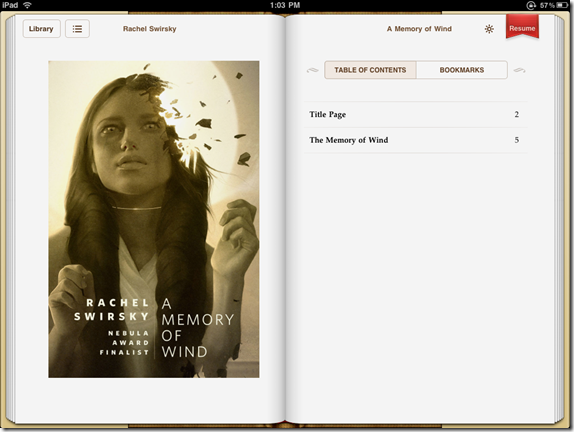
Task: Switch to the Table of Contents tab
Action: click(x=370, y=70)
